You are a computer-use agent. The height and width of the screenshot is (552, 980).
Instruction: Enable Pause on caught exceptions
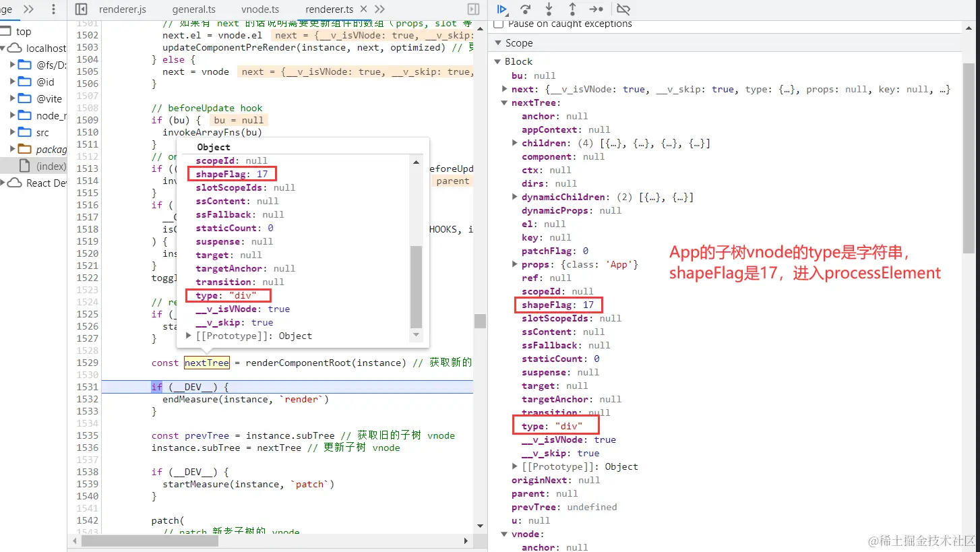499,24
